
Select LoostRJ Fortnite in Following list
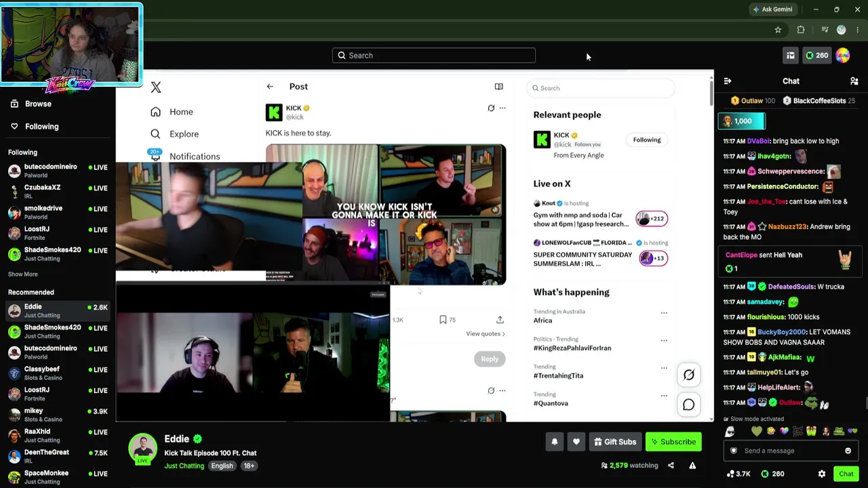pyautogui.click(x=58, y=234)
